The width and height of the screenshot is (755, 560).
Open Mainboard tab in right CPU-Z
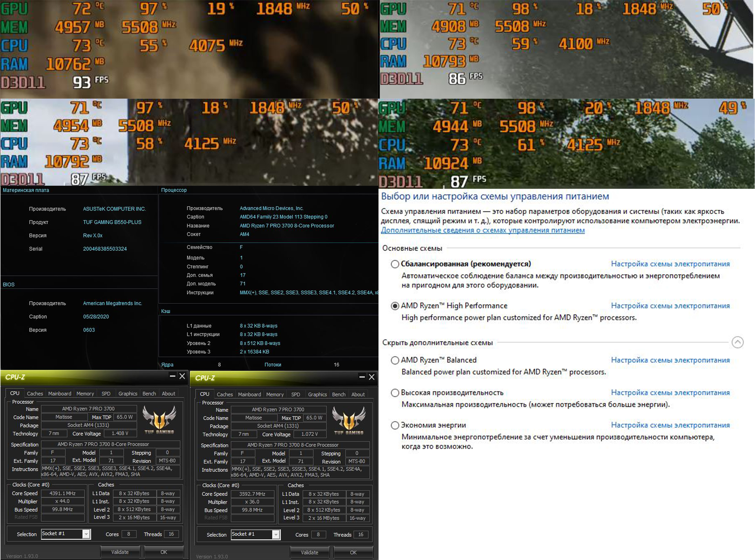pyautogui.click(x=249, y=395)
